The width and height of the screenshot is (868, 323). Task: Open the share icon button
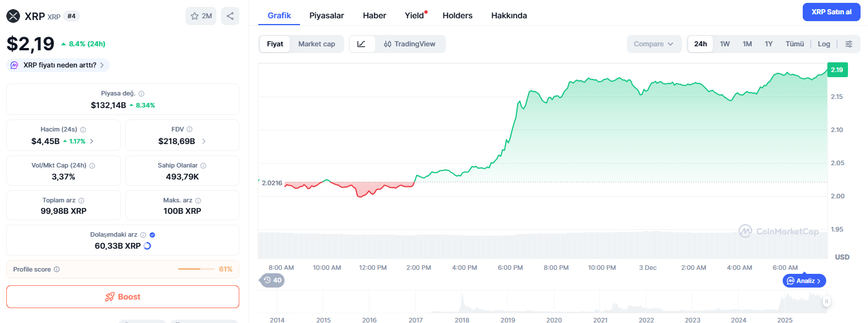coord(230,16)
